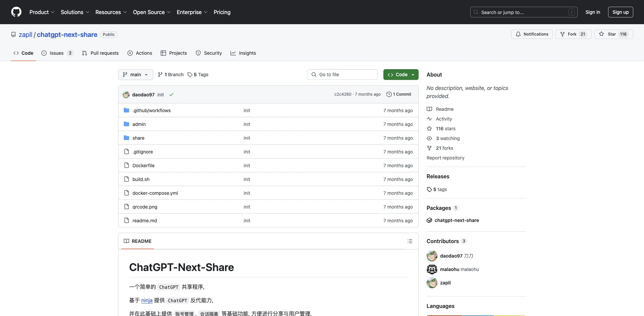Open the green Code dropdown button
Viewport: 644px width, 316px height.
pyautogui.click(x=401, y=75)
